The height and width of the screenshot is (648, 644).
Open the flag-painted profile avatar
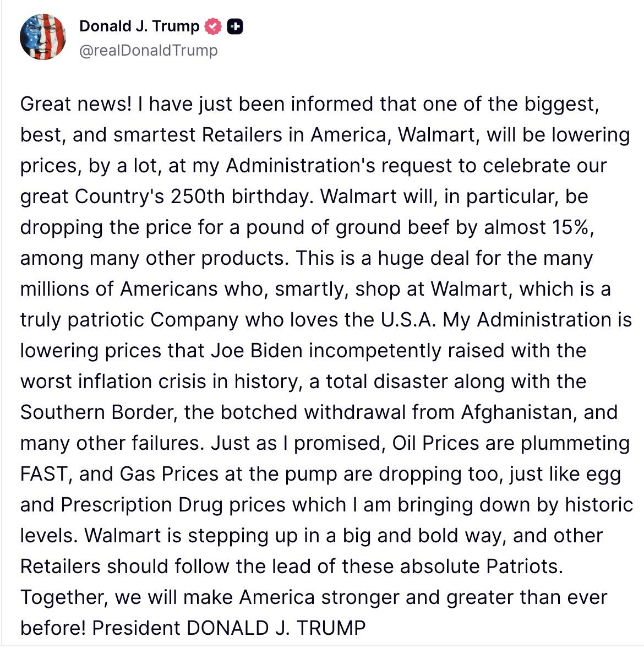point(43,37)
